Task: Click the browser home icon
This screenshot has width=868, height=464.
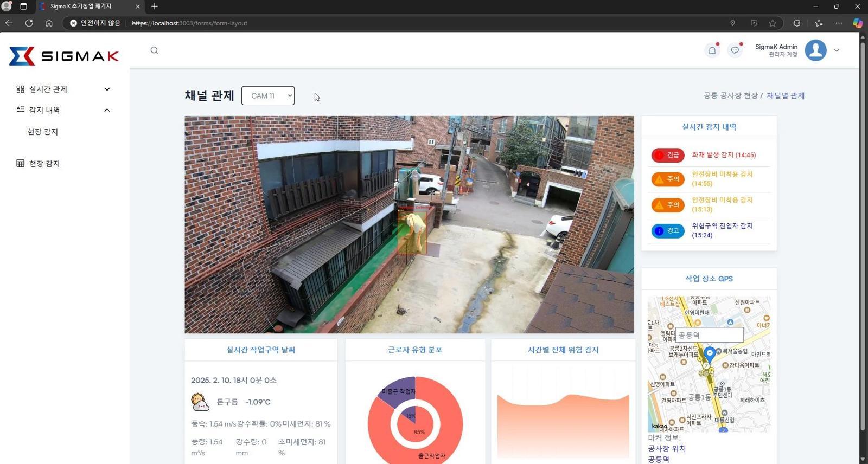Action: point(49,23)
